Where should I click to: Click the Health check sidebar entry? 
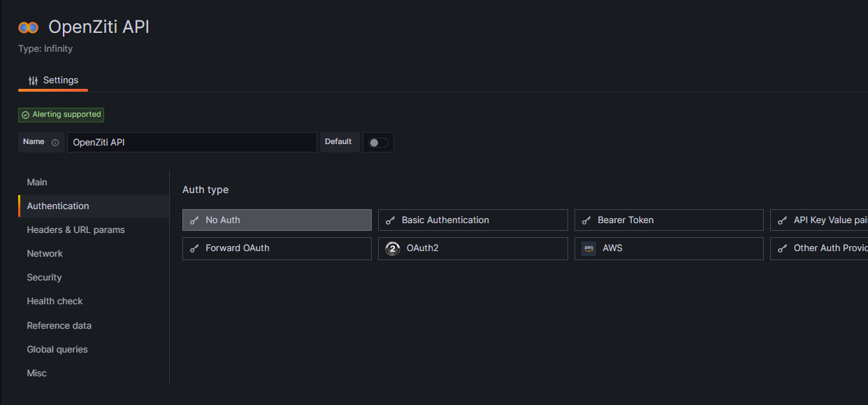[x=55, y=301]
